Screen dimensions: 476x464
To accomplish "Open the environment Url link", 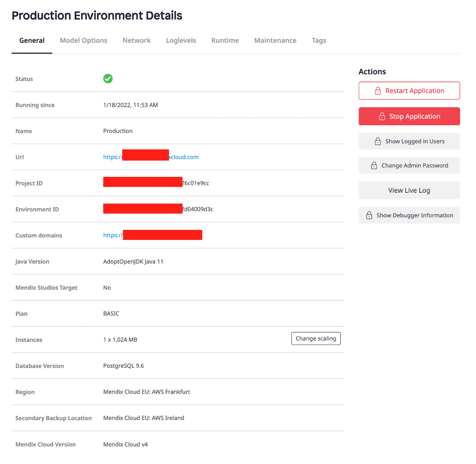I will [x=151, y=157].
